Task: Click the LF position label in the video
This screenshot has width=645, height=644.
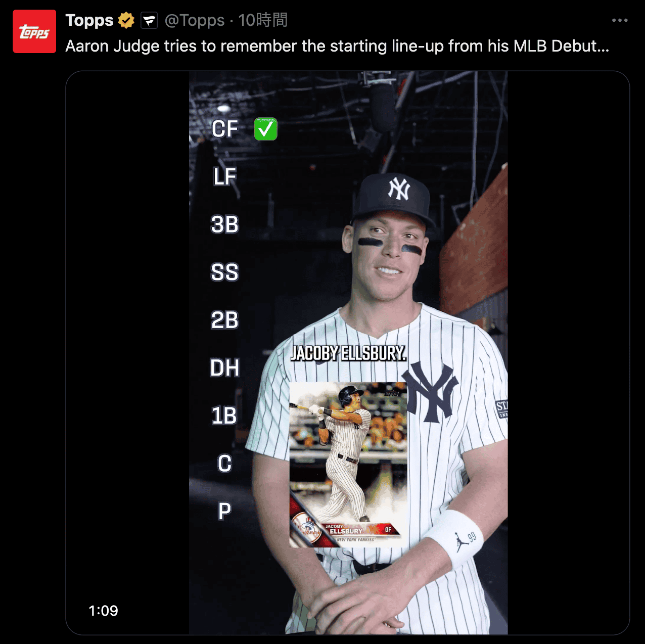Action: 225,177
